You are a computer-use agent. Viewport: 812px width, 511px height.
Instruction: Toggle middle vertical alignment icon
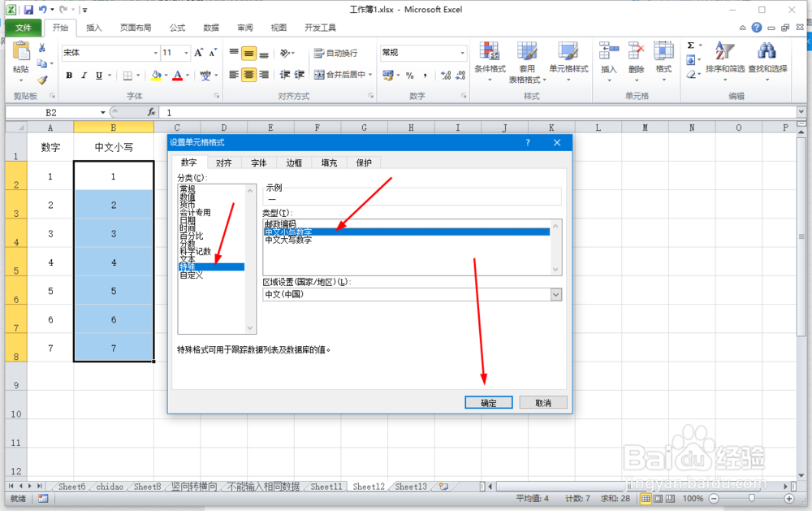[x=249, y=54]
